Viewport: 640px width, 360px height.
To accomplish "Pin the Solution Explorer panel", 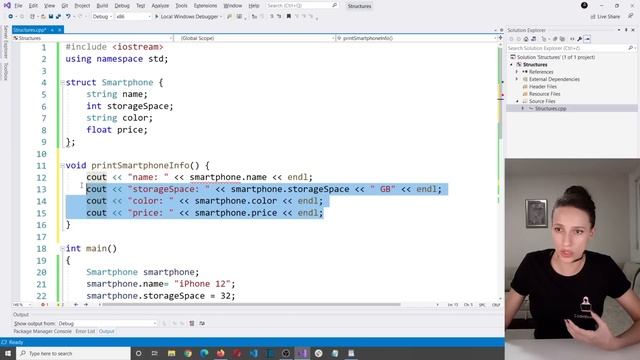I will [626, 30].
